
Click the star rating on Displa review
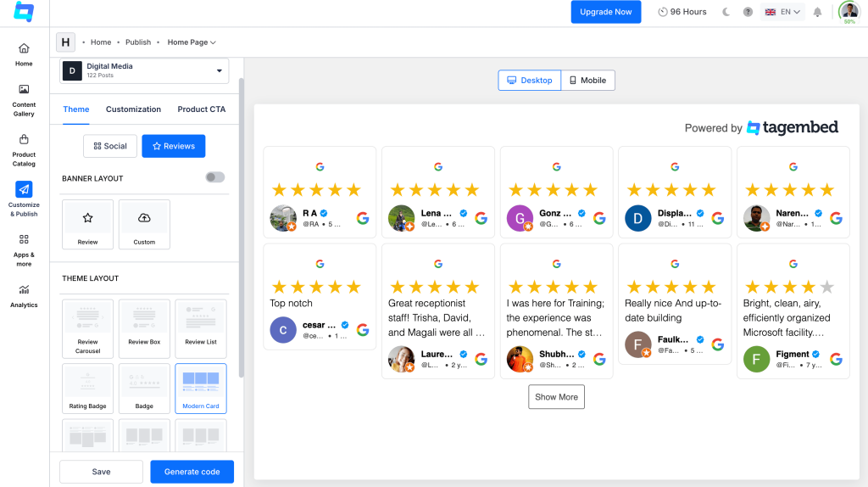671,190
